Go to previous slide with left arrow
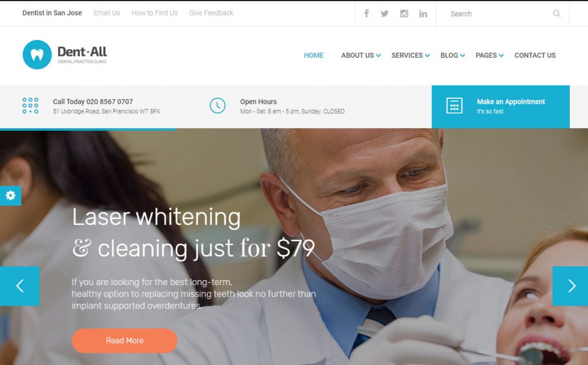The width and height of the screenshot is (588, 365). click(x=19, y=286)
